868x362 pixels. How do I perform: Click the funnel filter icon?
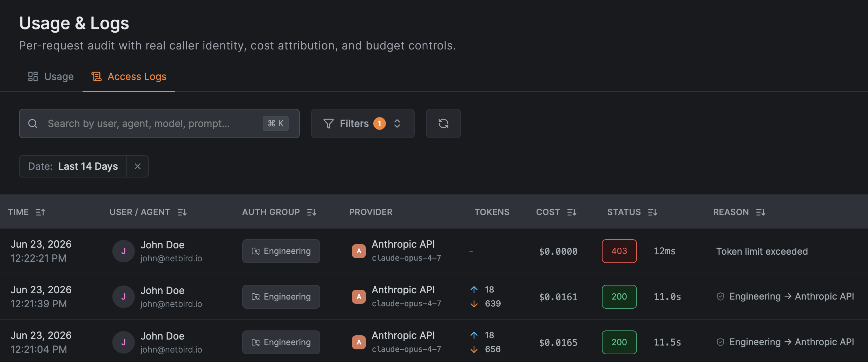(x=328, y=123)
